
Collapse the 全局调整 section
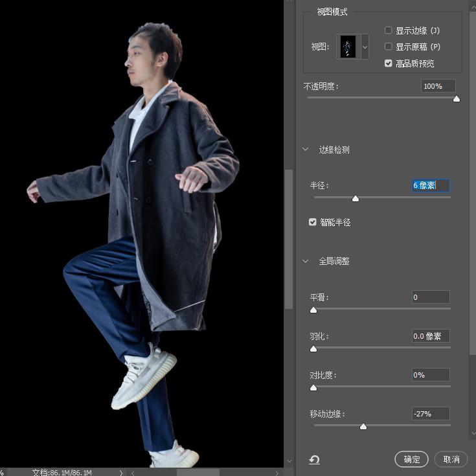pos(306,261)
